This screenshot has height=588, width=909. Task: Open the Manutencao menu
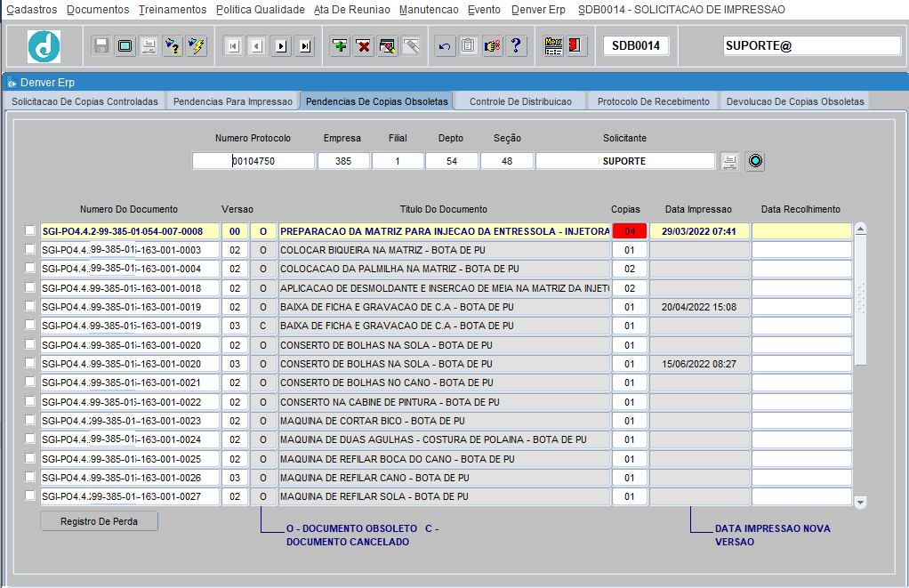coord(429,10)
